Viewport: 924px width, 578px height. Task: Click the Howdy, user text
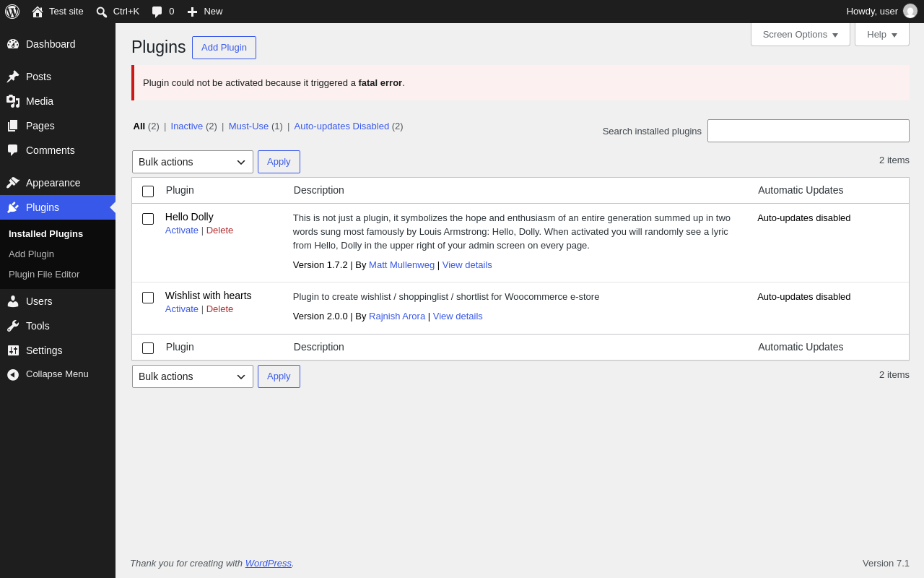[872, 12]
